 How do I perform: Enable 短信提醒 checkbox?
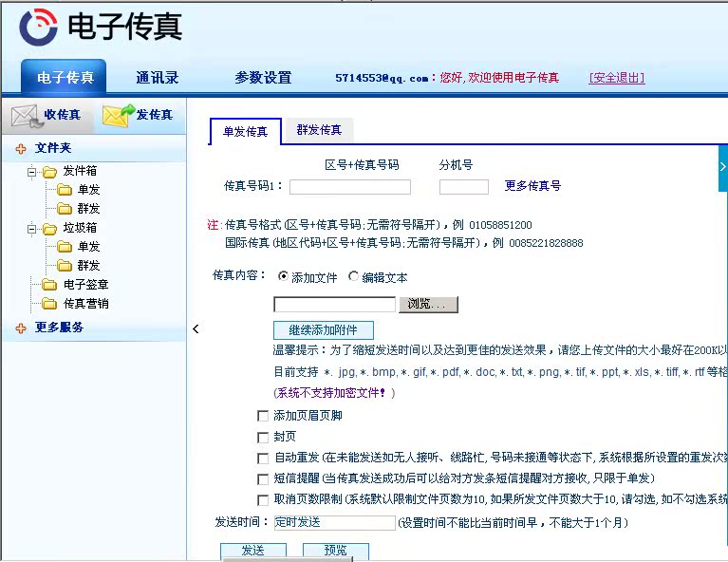[x=263, y=479]
